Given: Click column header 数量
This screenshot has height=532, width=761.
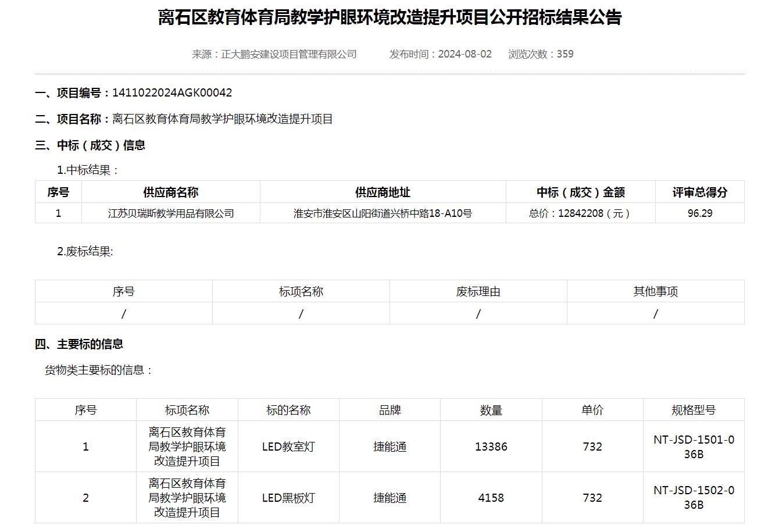Looking at the screenshot, I should [491, 410].
